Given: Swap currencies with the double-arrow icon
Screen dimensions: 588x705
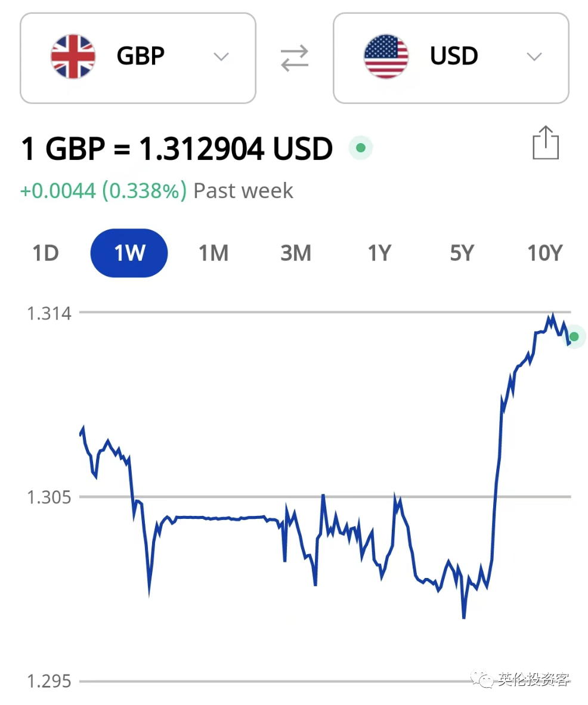Looking at the screenshot, I should [295, 58].
